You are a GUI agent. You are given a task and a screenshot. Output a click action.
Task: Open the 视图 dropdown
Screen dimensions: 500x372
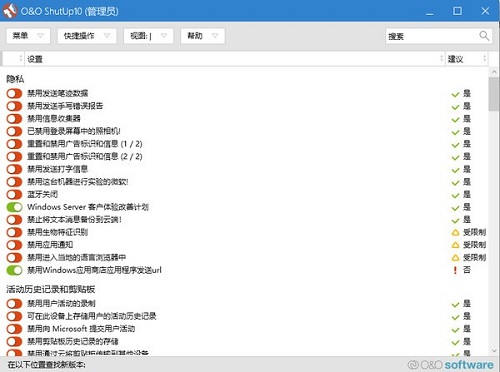tap(148, 36)
